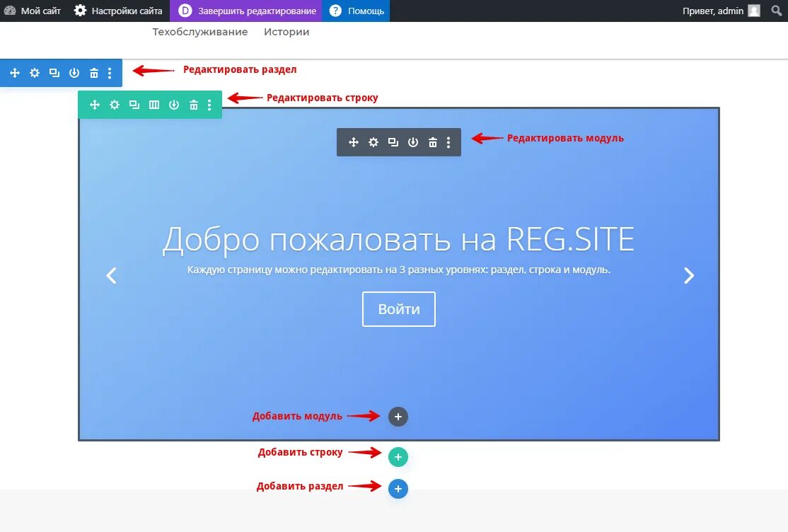Open search via admin bar magnifier icon
The width and height of the screenshot is (788, 532).
pos(777,11)
